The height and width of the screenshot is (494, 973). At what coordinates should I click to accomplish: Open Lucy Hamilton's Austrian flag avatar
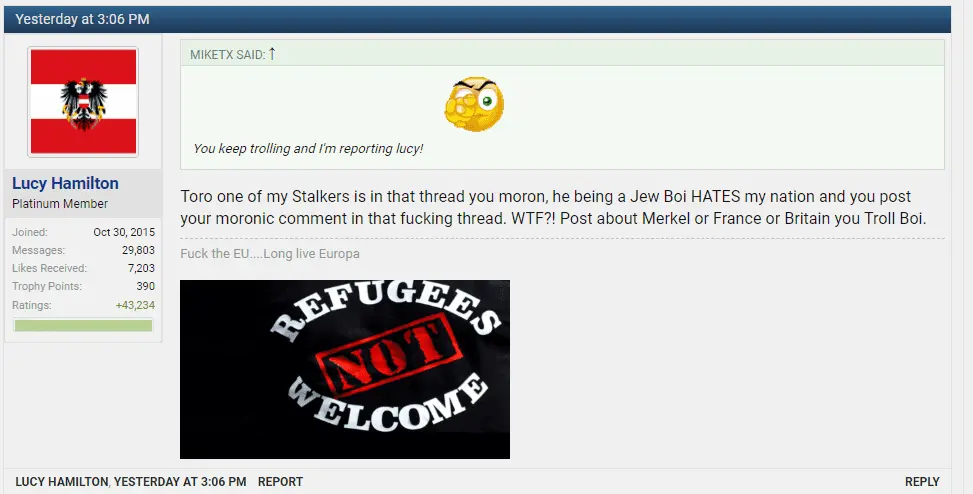(x=83, y=102)
